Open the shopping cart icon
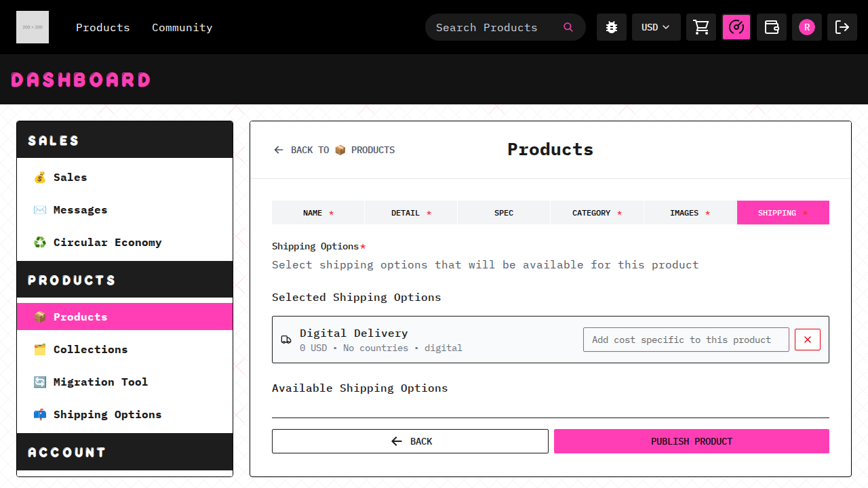This screenshot has height=488, width=868. (701, 27)
